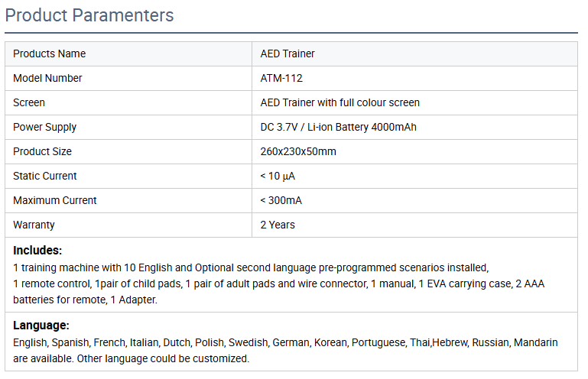Select the Warranty row label
The image size is (588, 379).
[34, 225]
